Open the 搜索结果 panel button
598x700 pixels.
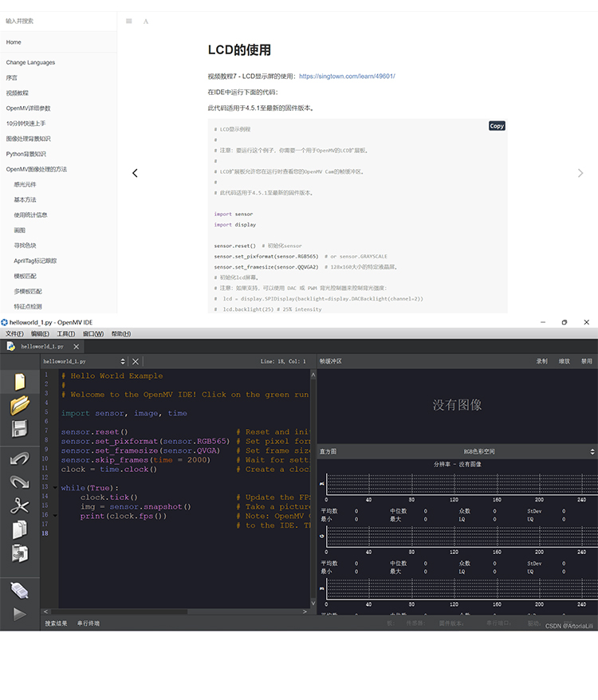tap(56, 623)
